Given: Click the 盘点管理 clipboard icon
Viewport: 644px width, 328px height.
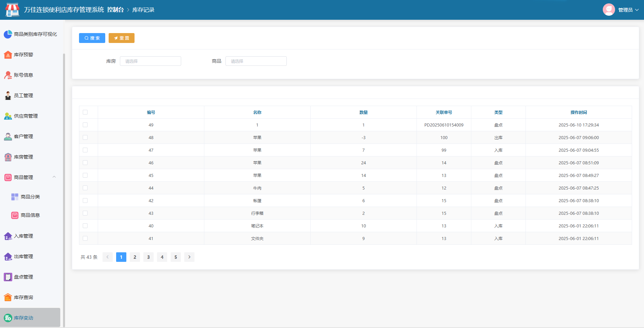Looking at the screenshot, I should tap(8, 277).
